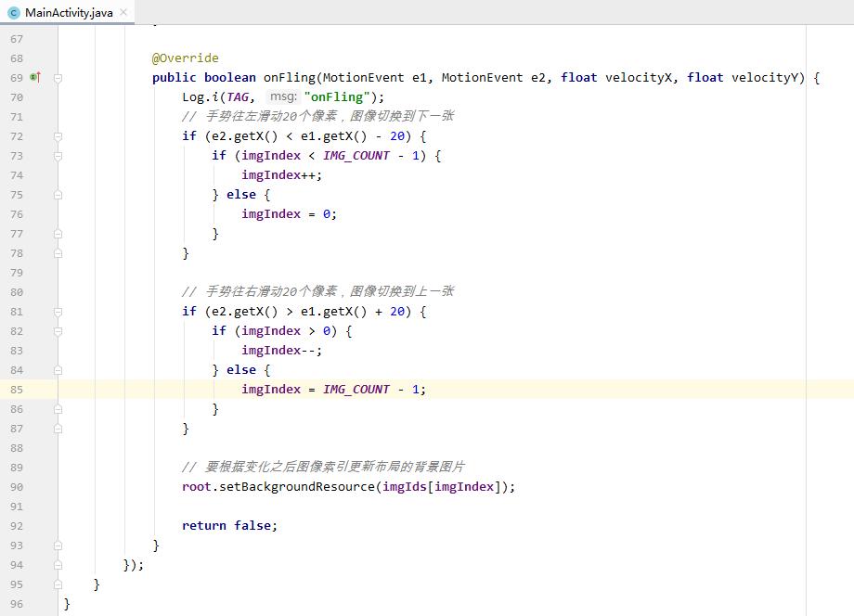Click e1.getX() on line 72
The height and width of the screenshot is (616, 854).
[x=334, y=136]
